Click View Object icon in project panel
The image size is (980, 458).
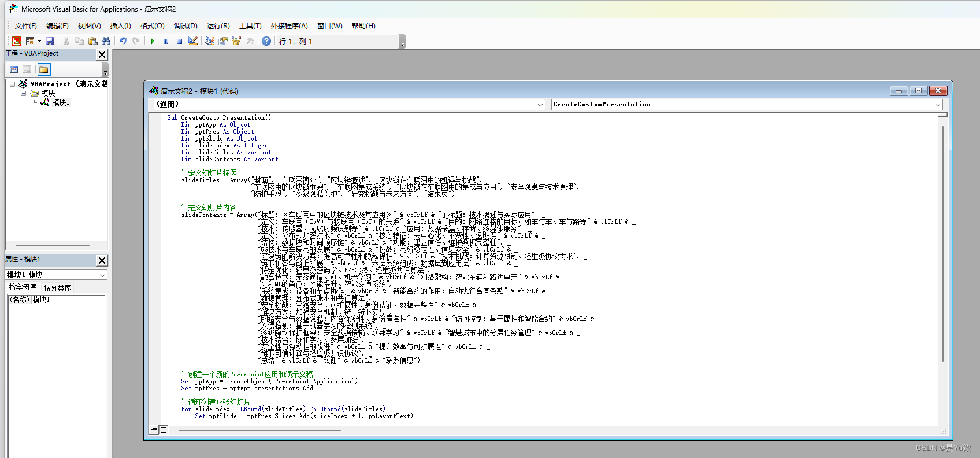(x=27, y=69)
